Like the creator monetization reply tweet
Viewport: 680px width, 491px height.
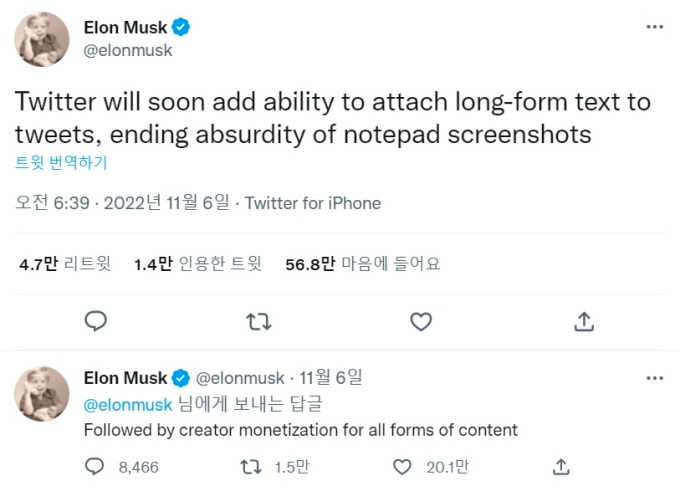[402, 467]
